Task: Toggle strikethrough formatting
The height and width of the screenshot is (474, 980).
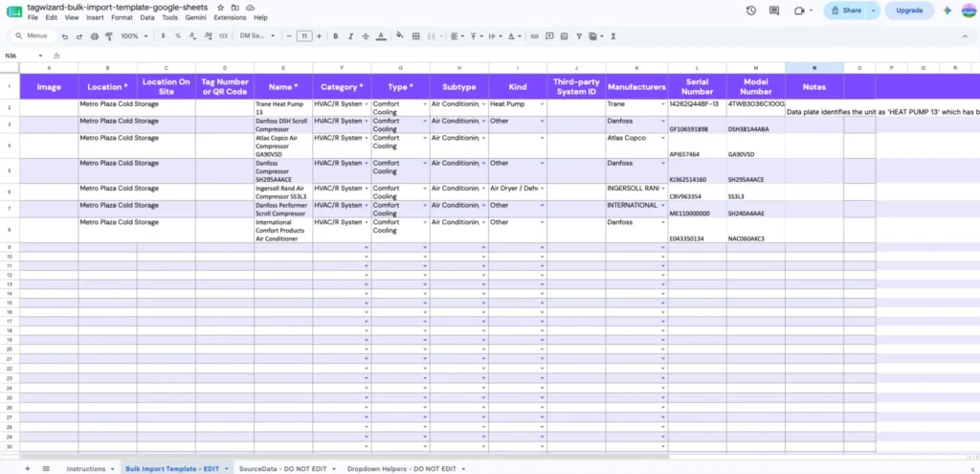Action: tap(366, 36)
